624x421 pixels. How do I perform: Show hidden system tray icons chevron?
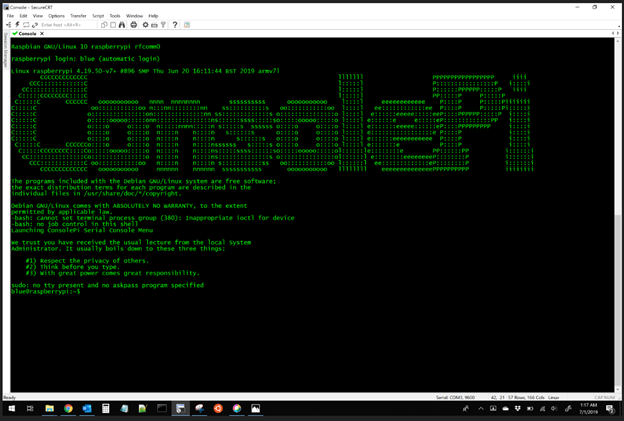pos(481,409)
